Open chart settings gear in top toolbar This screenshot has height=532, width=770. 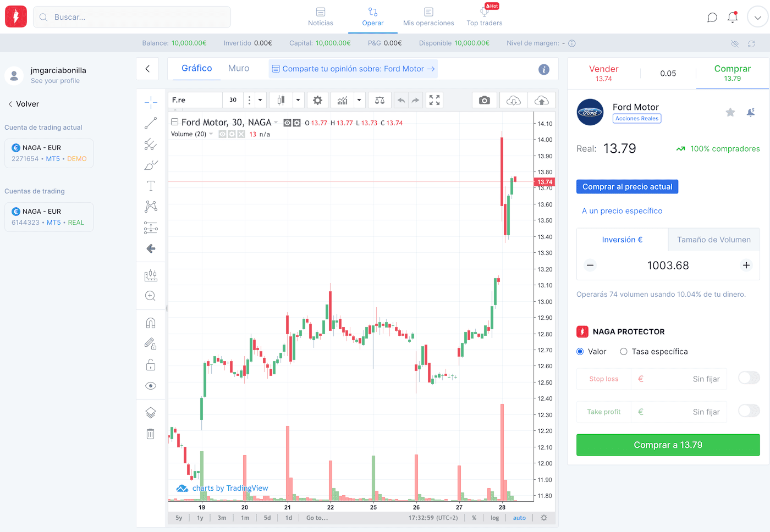point(317,100)
